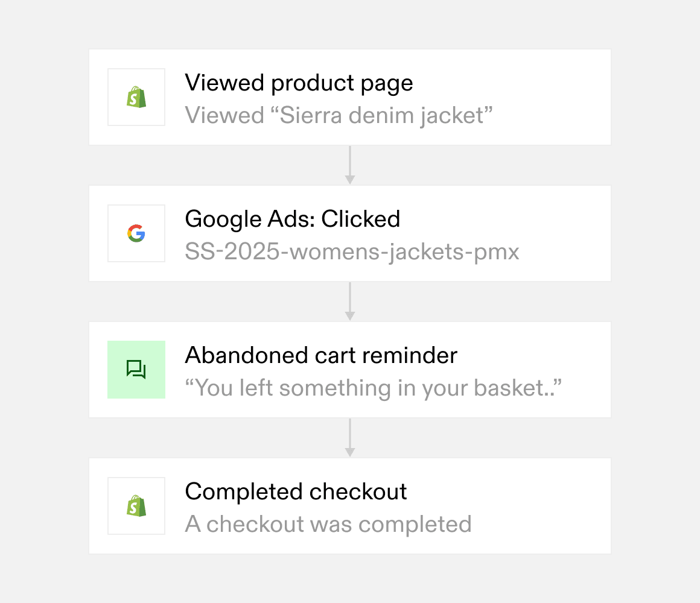Viewport: 700px width, 603px height.
Task: Click the word Clicked in Google Ads title
Action: click(361, 219)
